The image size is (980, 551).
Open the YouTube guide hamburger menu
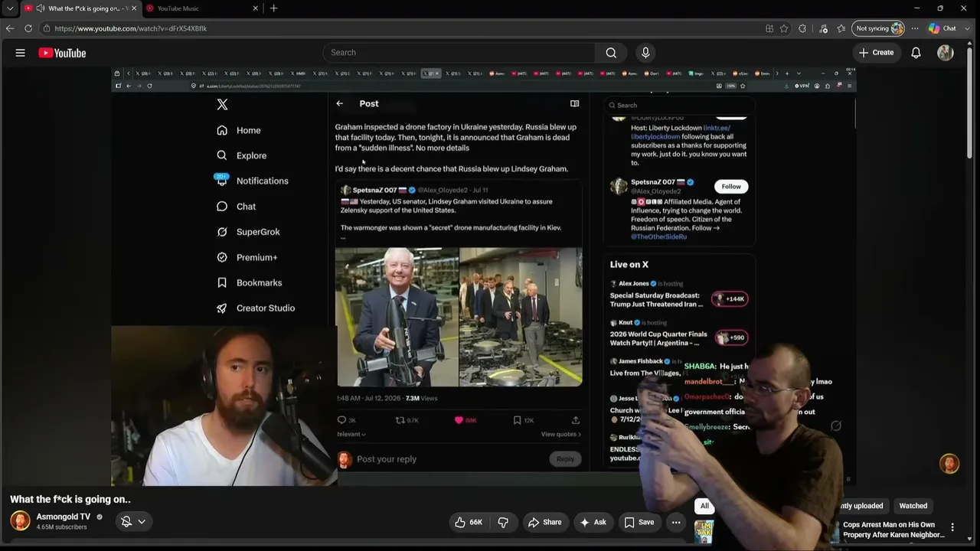[x=21, y=53]
